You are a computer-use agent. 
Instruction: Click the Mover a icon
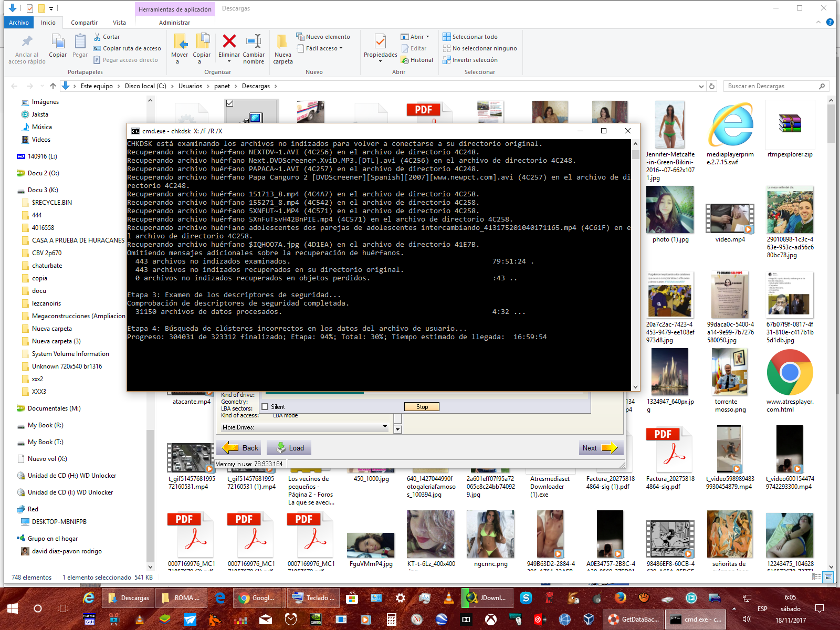pos(180,41)
